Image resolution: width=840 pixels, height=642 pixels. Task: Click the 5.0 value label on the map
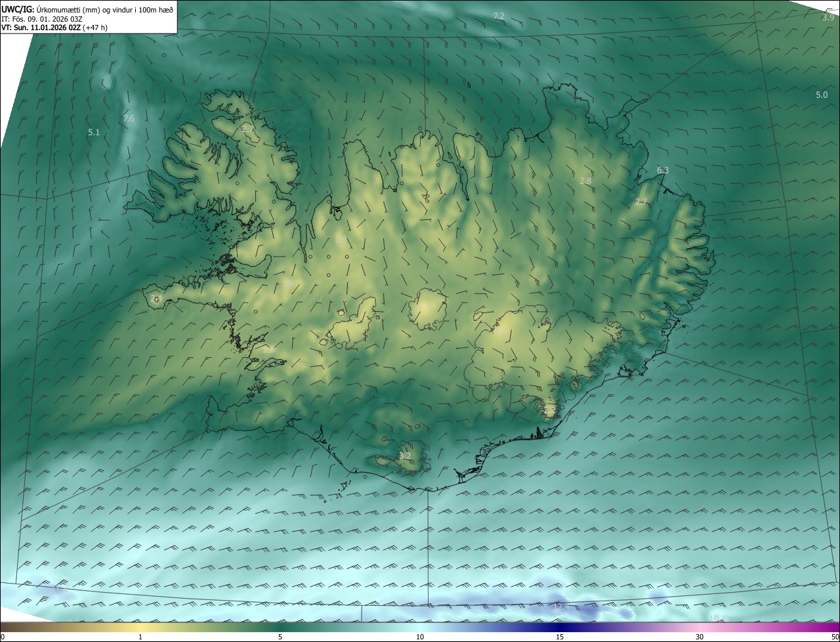point(822,95)
